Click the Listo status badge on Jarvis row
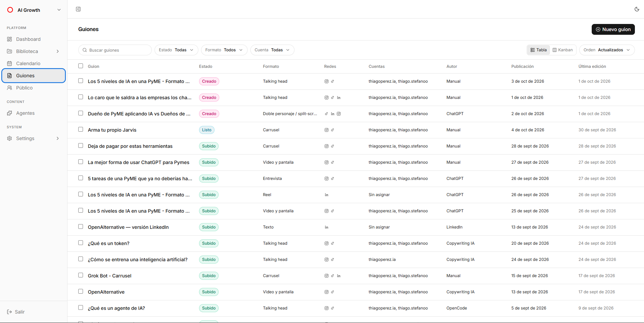Viewport: 644px width, 323px height. click(207, 130)
